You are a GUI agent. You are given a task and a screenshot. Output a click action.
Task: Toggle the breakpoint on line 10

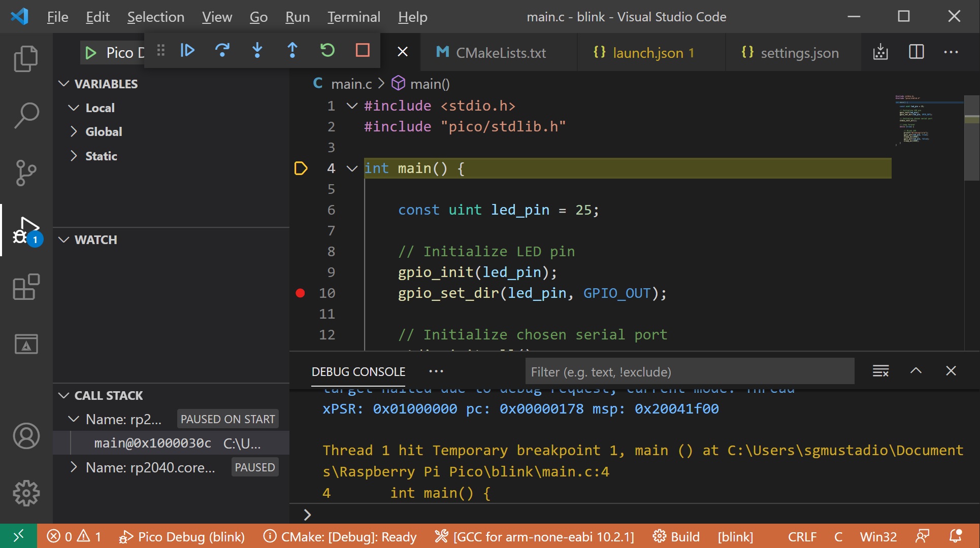300,293
